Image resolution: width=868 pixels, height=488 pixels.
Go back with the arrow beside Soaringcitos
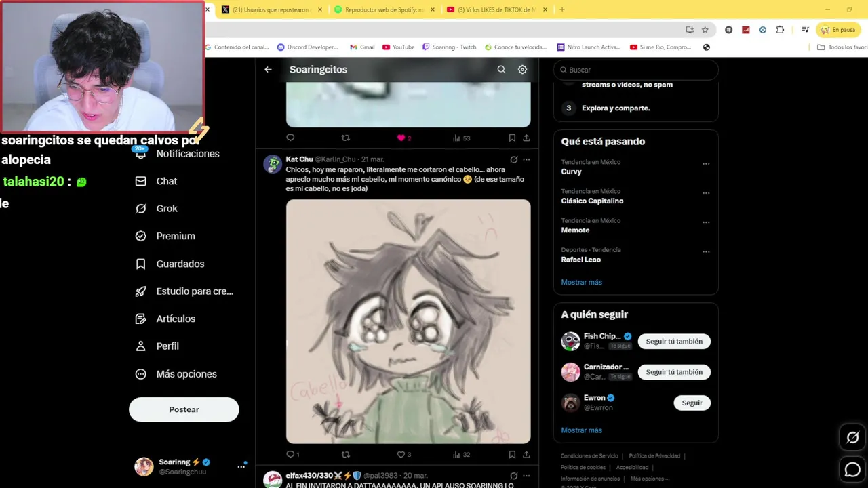(268, 69)
